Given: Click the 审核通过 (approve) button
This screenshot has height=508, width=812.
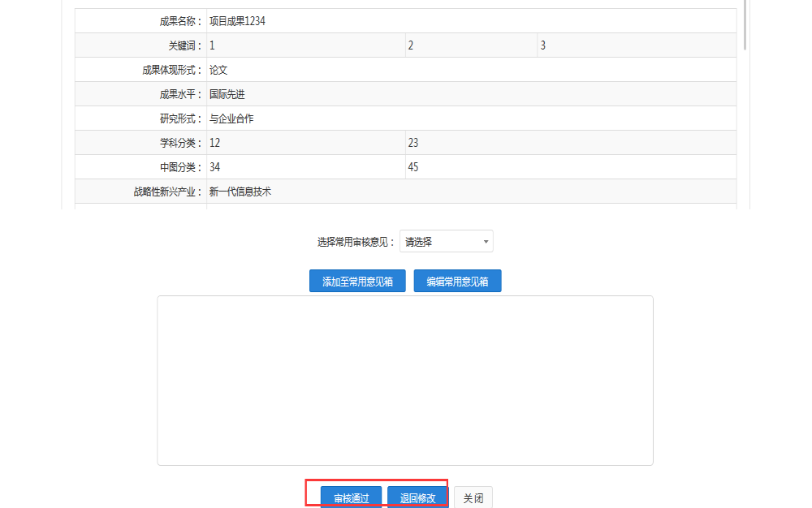Looking at the screenshot, I should click(352, 496).
